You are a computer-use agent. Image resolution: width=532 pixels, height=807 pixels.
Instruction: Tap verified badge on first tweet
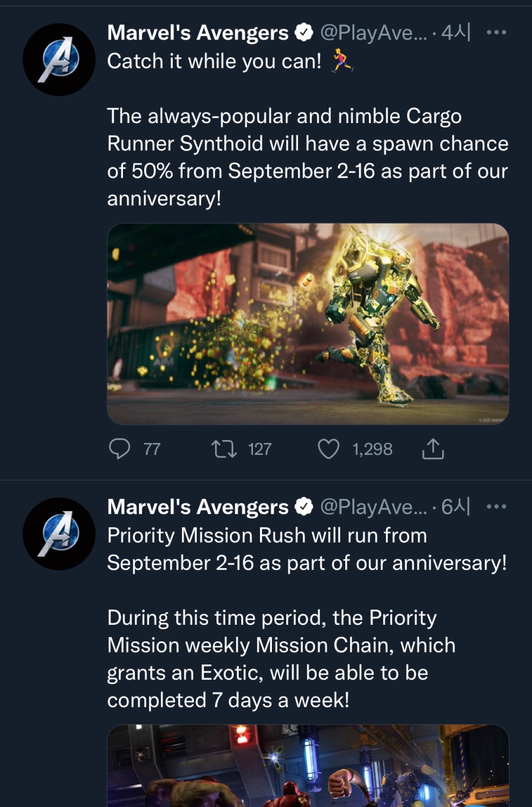[304, 33]
